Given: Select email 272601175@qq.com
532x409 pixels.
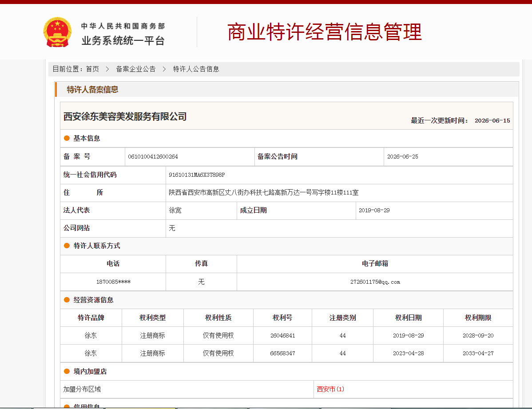Looking at the screenshot, I should [375, 282].
